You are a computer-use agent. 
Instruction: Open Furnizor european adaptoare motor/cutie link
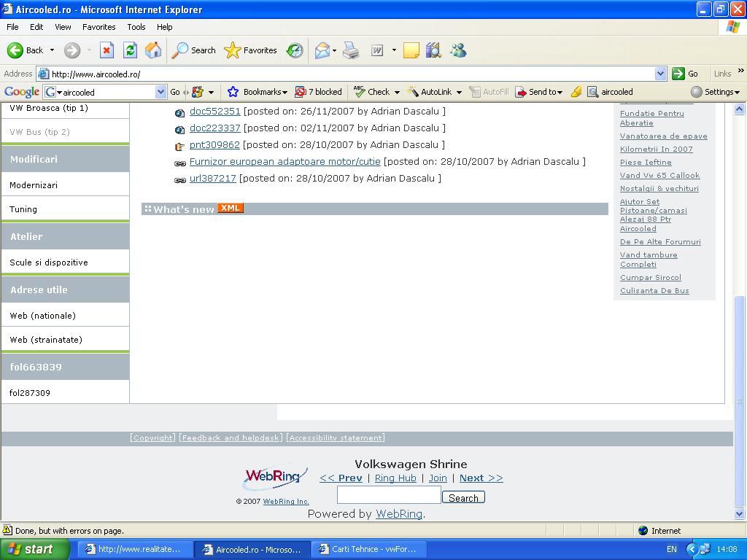point(285,161)
